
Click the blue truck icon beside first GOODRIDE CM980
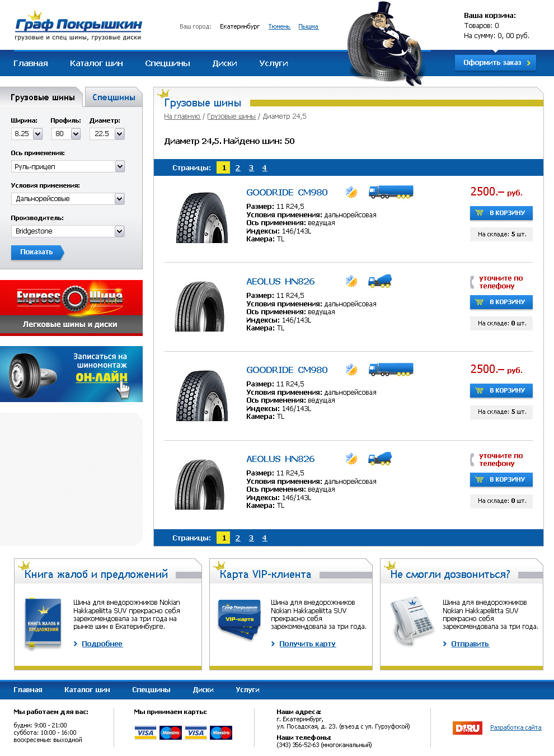coord(391,192)
